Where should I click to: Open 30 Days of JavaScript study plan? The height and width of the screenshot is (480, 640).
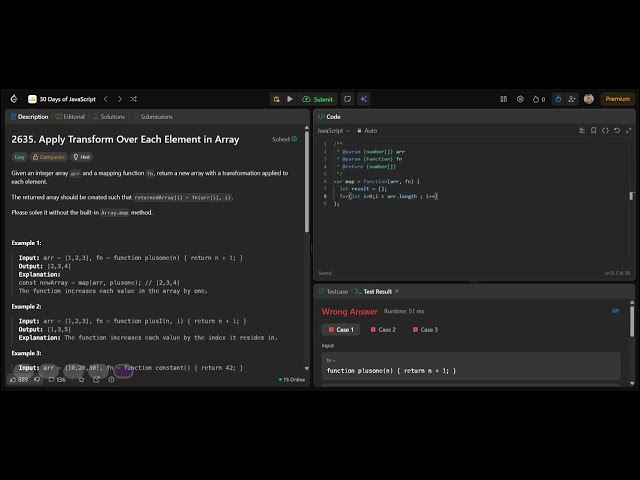pyautogui.click(x=62, y=99)
